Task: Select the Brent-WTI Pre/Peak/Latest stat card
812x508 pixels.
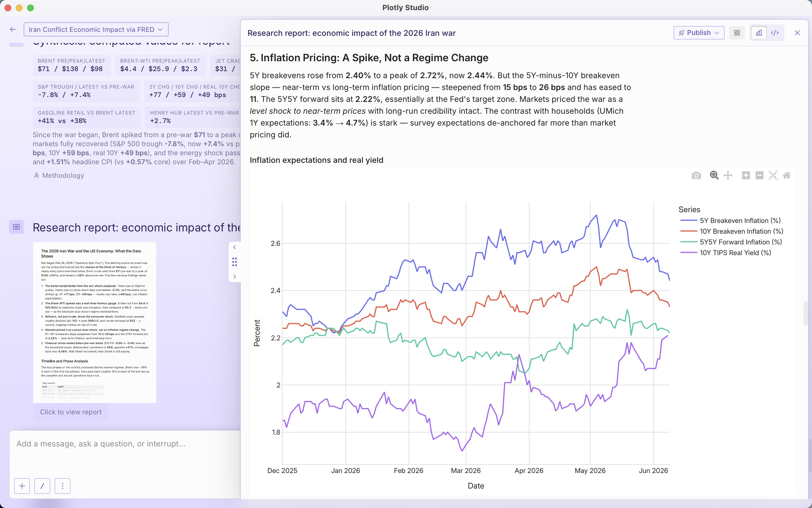Action: tap(160, 65)
